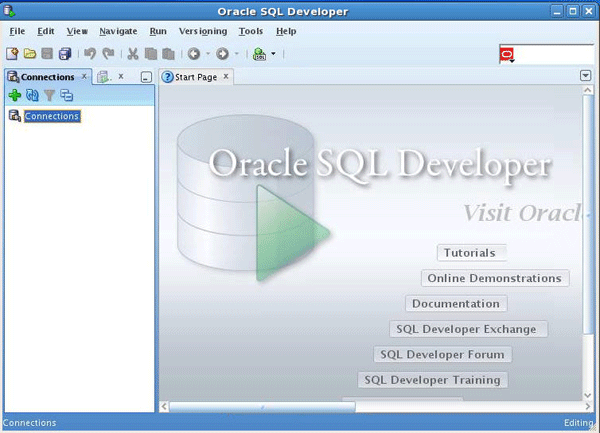
Task: Open the Navigate menu
Action: pos(118,31)
